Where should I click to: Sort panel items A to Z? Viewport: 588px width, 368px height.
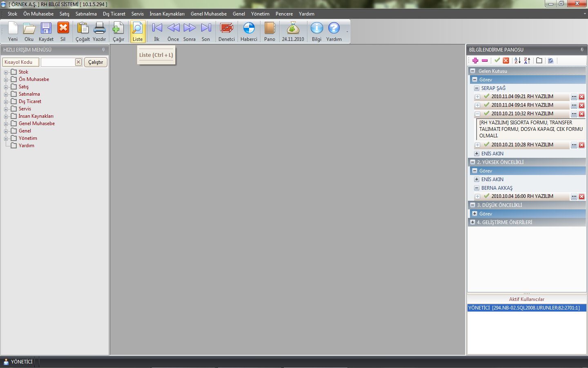pos(517,61)
